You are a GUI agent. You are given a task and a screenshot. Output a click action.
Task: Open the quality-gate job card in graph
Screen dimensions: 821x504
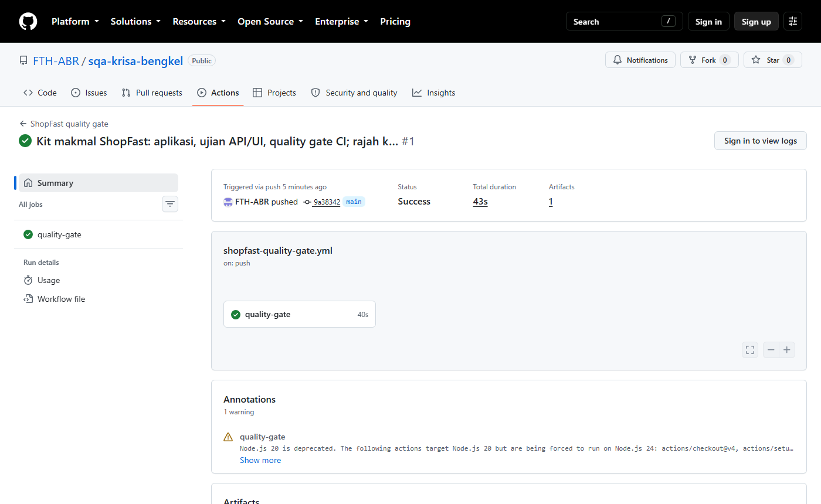pyautogui.click(x=300, y=314)
